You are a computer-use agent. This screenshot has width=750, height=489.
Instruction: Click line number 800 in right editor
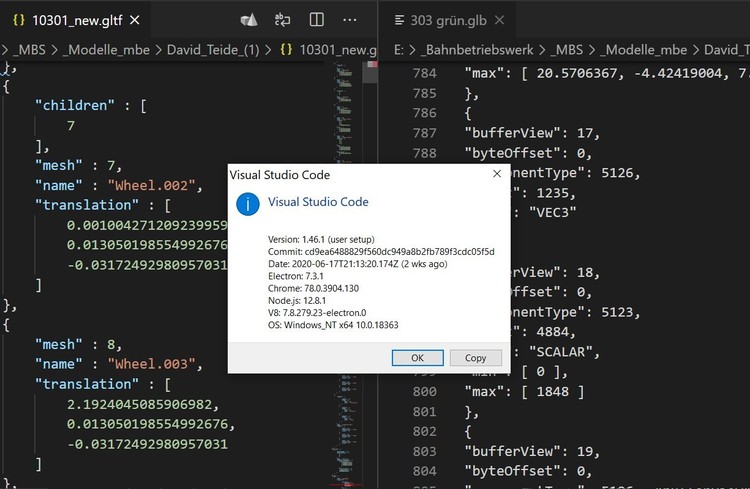425,392
